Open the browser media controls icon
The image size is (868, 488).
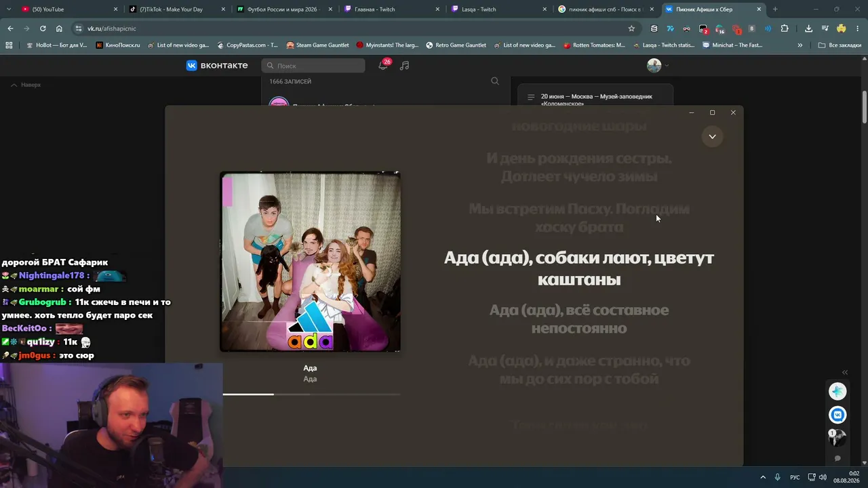pyautogui.click(x=825, y=28)
